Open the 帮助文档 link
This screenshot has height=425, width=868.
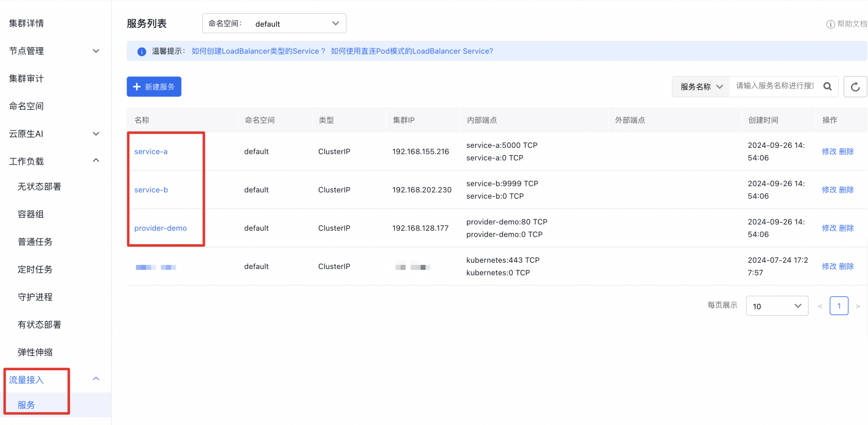point(852,24)
